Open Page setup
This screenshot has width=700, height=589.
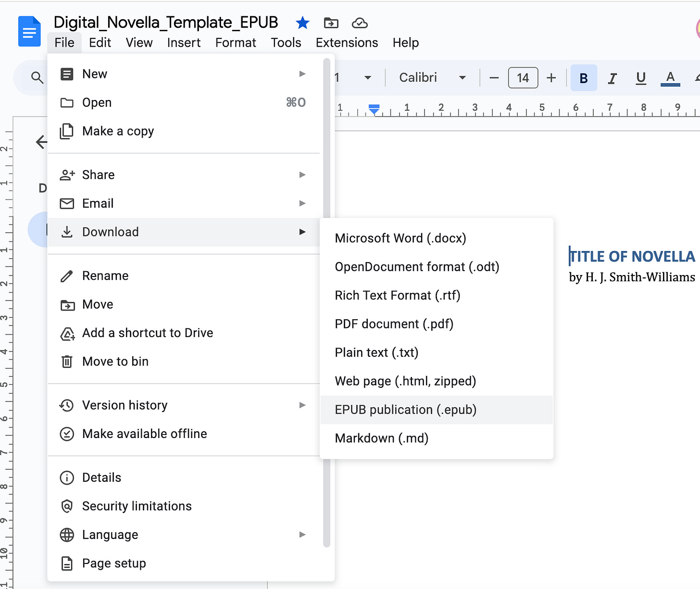tap(184, 564)
